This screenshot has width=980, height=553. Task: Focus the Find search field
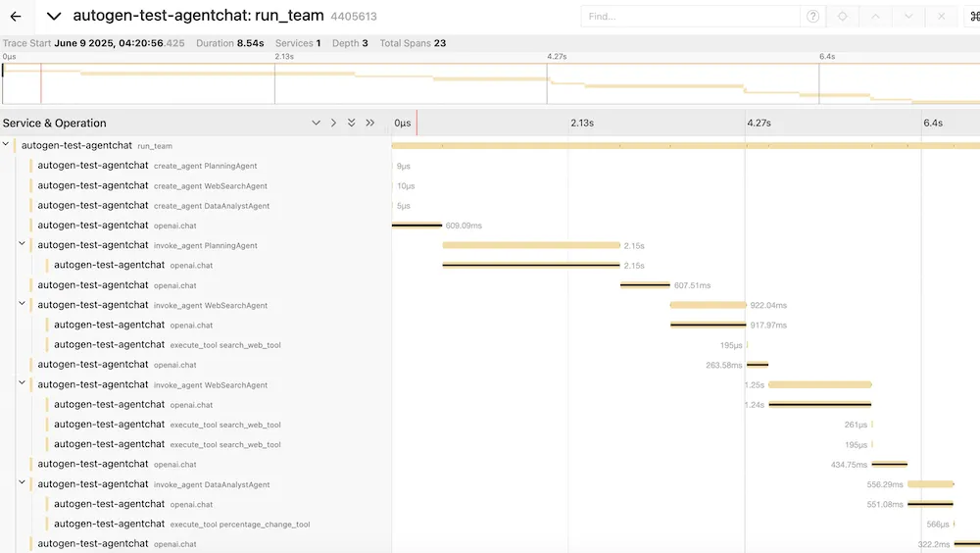pyautogui.click(x=690, y=17)
